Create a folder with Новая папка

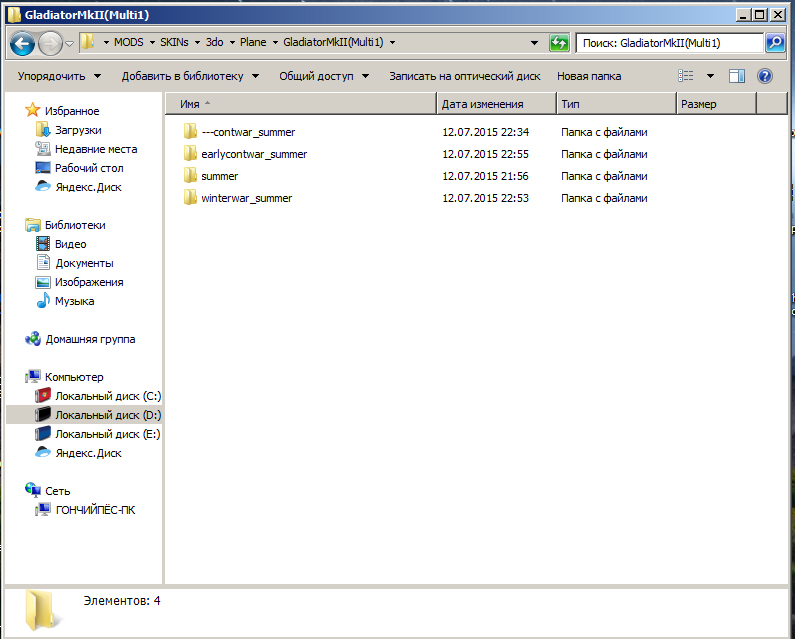click(589, 76)
